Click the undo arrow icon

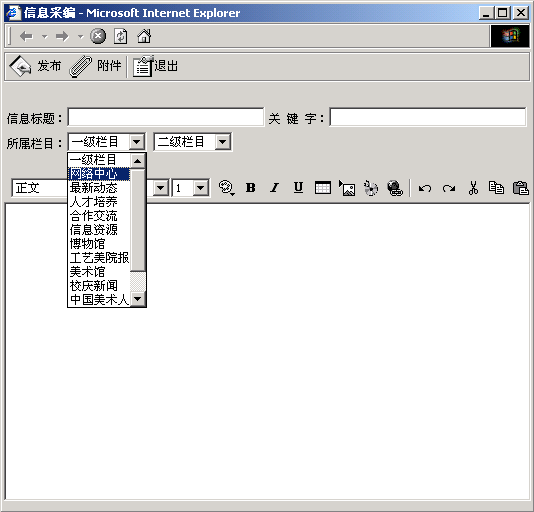tap(425, 188)
